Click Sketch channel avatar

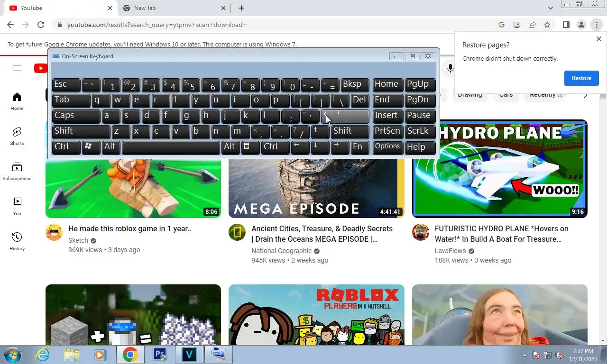point(54,233)
